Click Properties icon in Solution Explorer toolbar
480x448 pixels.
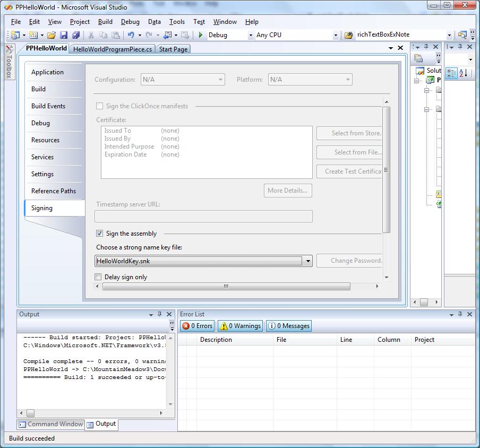[x=418, y=58]
